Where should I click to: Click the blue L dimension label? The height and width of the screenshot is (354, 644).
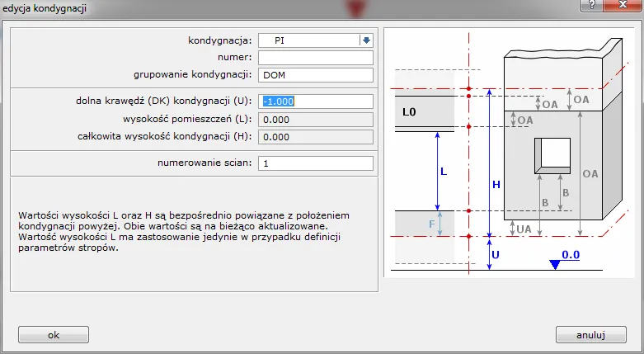pos(444,172)
